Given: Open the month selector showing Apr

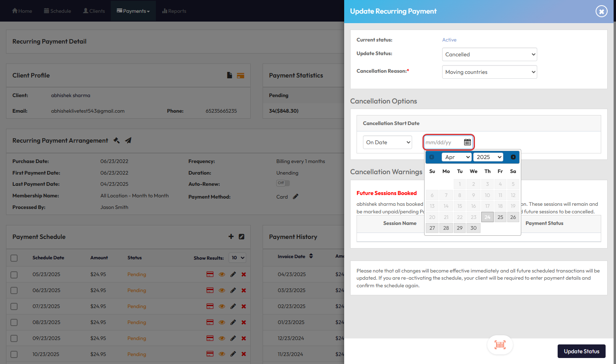Looking at the screenshot, I should tap(457, 157).
